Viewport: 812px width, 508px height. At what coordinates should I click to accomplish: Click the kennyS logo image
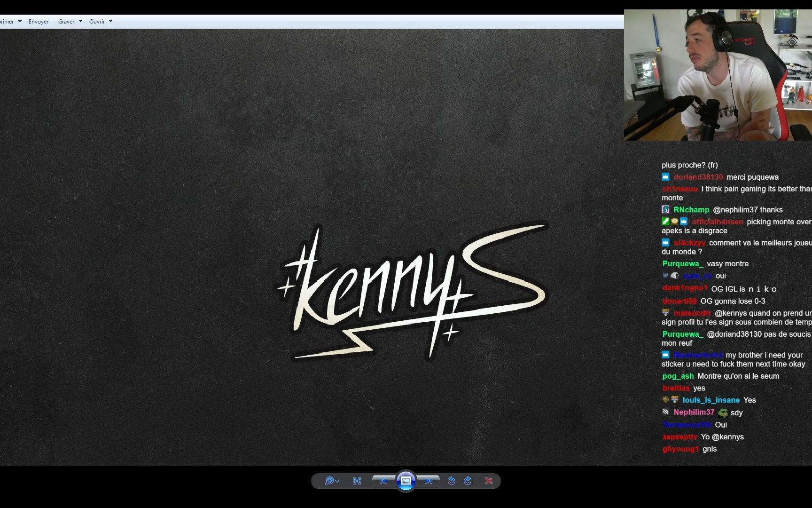413,292
